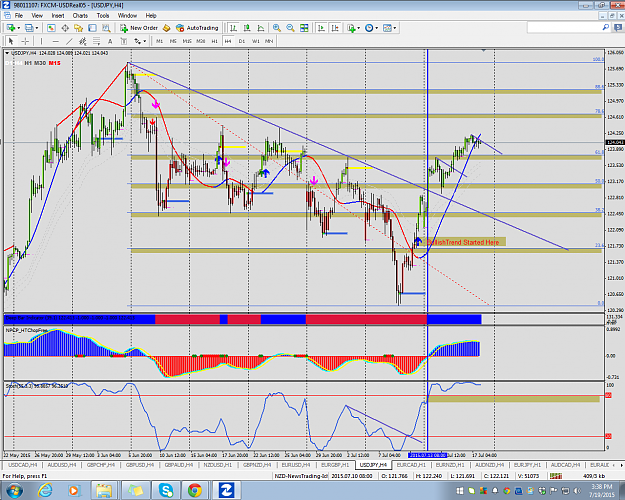
Task: Open the Insert menu
Action: coord(58,16)
